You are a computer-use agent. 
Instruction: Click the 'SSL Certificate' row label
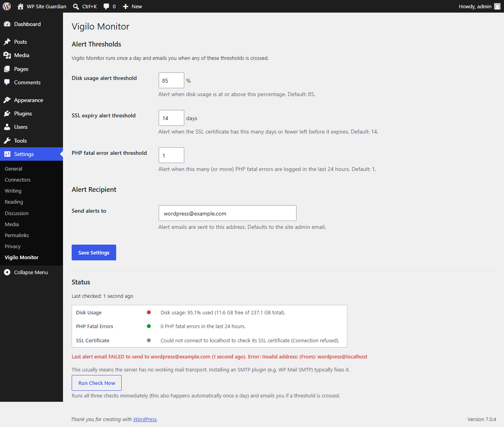(x=93, y=340)
